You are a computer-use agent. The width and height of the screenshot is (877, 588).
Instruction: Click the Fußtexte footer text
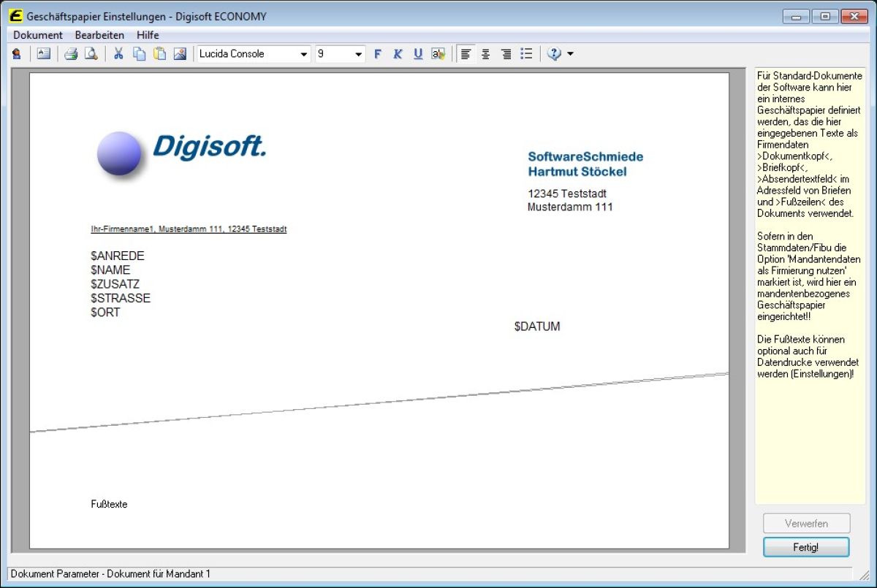click(109, 504)
